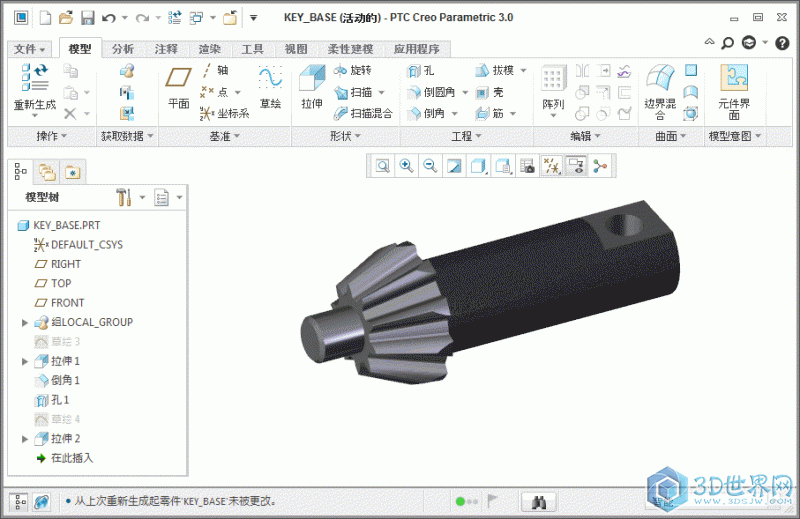Apply the 壳 shell tool
800x519 pixels.
click(x=490, y=92)
